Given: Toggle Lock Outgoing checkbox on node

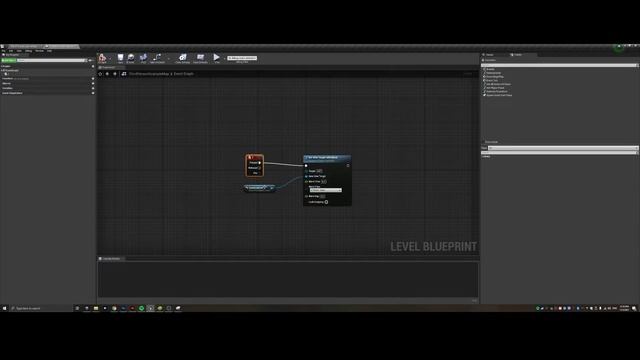Looking at the screenshot, I should click(x=326, y=202).
